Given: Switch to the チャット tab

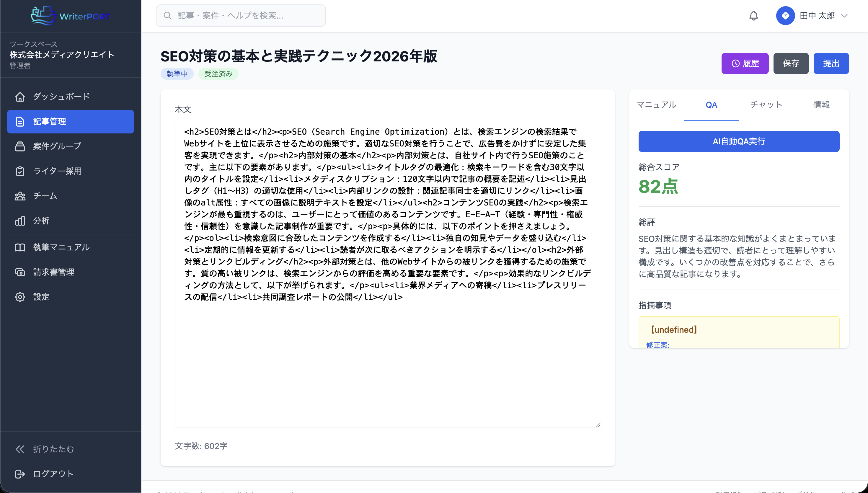Looking at the screenshot, I should (x=766, y=105).
